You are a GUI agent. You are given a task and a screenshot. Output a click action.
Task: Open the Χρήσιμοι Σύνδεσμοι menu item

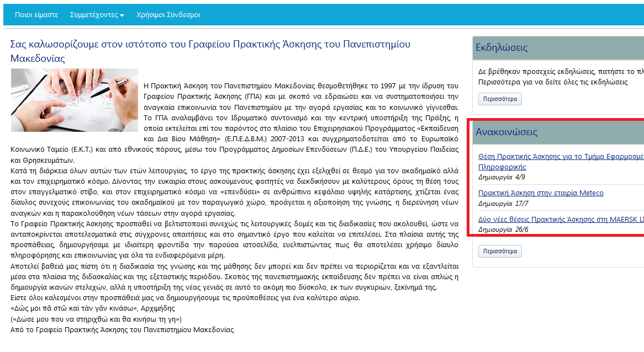click(168, 15)
